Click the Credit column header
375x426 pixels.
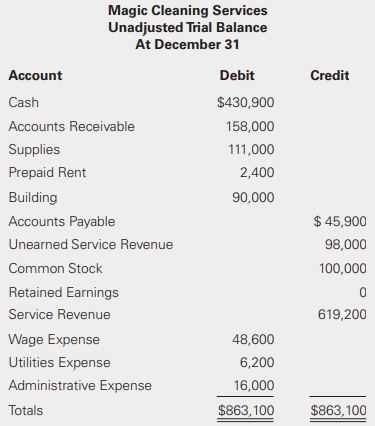coord(330,75)
